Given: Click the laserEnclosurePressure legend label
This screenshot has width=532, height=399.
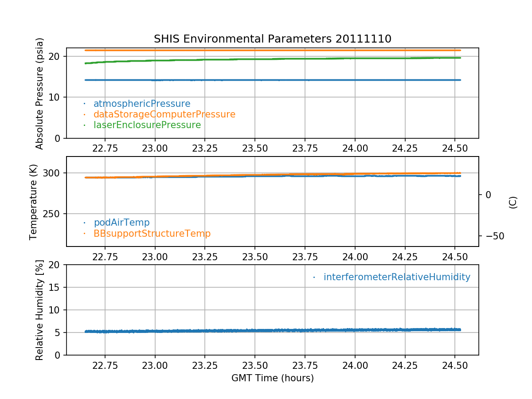Looking at the screenshot, I should pyautogui.click(x=147, y=125).
